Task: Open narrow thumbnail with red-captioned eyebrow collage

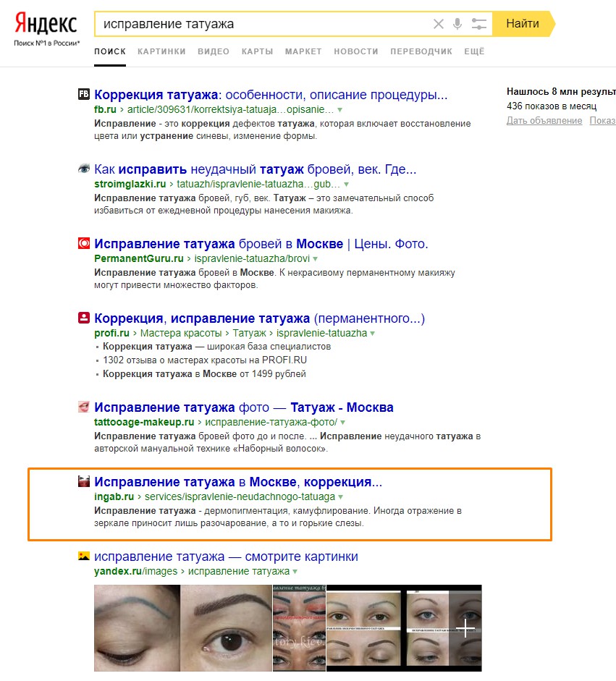Action: pos(299,628)
